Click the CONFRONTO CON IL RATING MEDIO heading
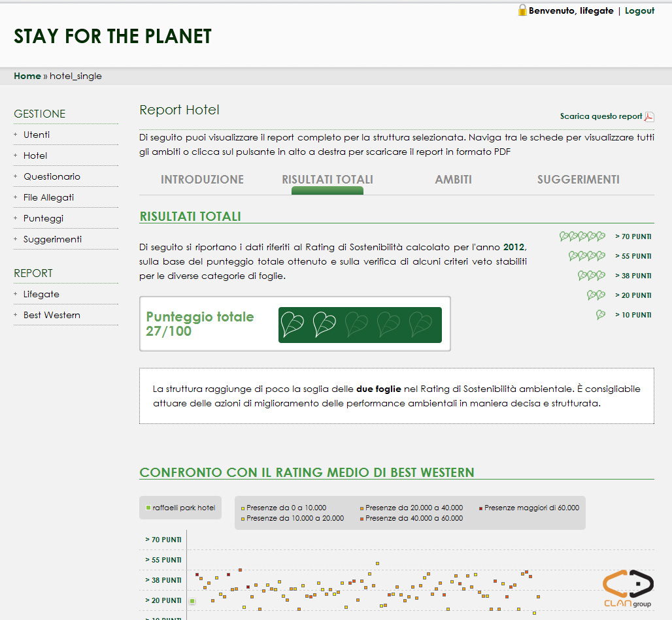The width and height of the screenshot is (672, 620). click(x=307, y=472)
